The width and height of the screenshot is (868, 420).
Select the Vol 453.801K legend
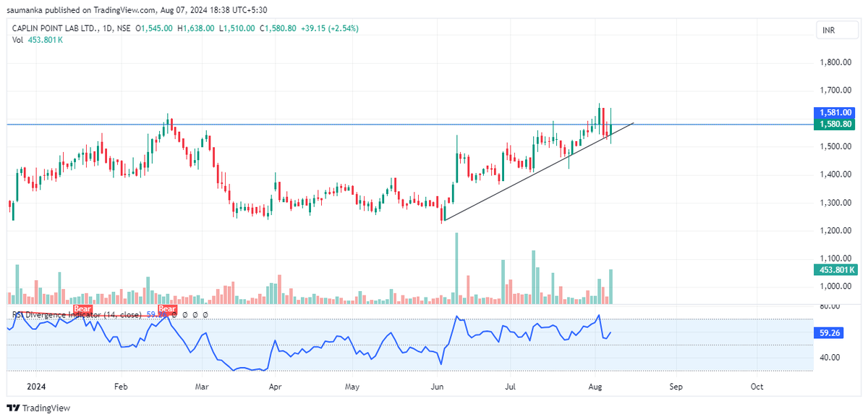click(38, 40)
